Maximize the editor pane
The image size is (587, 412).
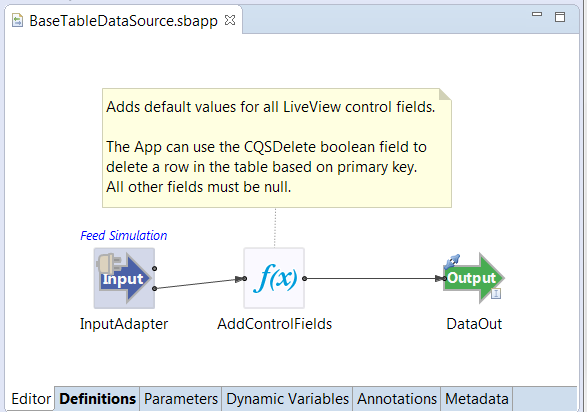click(560, 17)
